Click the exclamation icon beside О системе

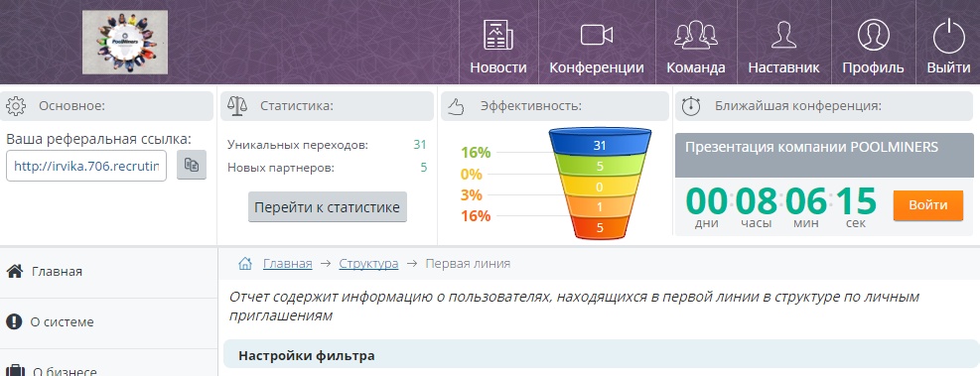14,321
